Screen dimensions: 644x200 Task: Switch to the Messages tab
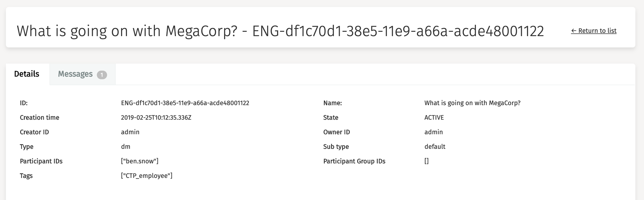pos(75,74)
